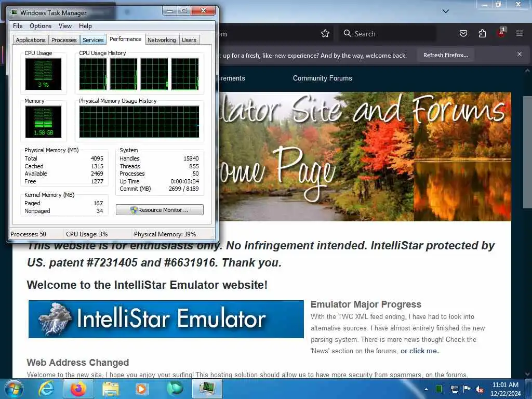Screen dimensions: 532x399
Task: Open the Help menu in Task Manager
Action: point(85,26)
